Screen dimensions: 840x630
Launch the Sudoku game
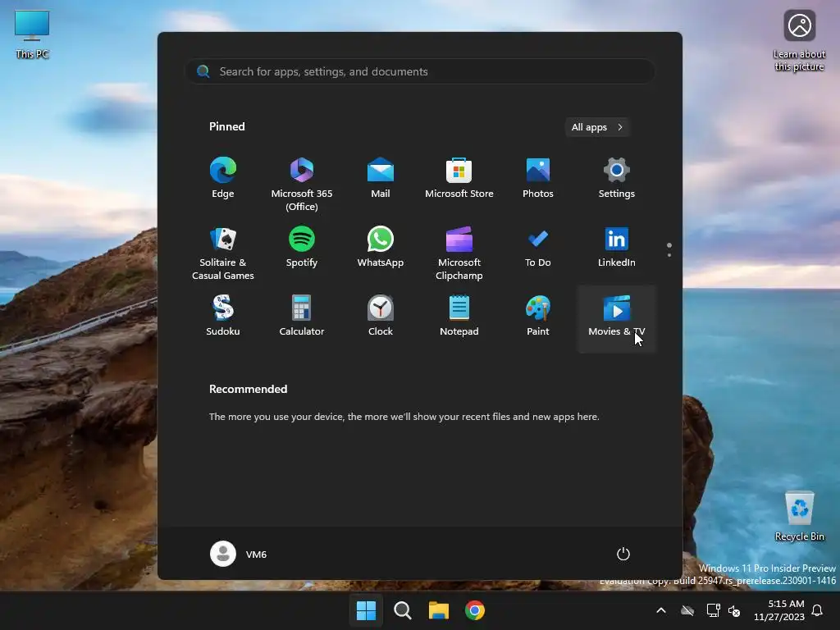(x=223, y=316)
